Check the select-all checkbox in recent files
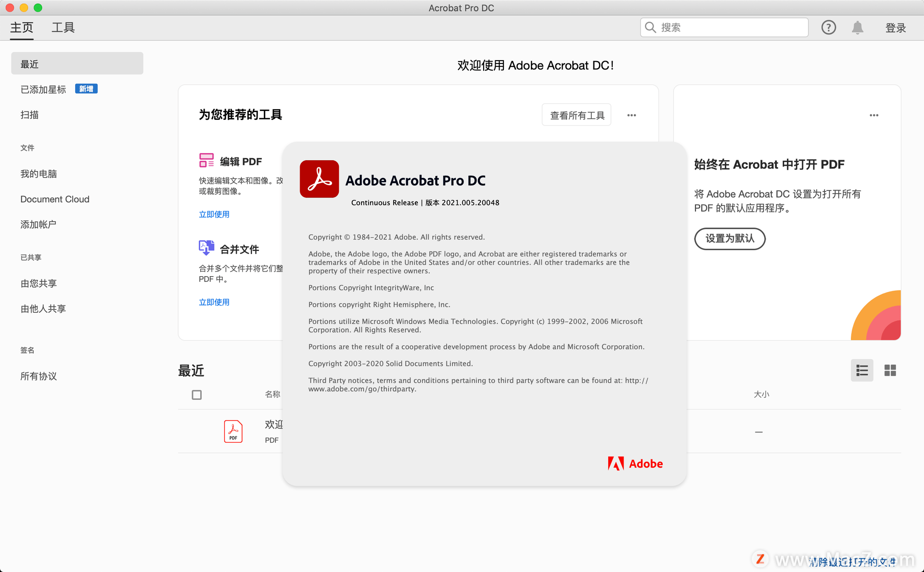 pos(197,394)
